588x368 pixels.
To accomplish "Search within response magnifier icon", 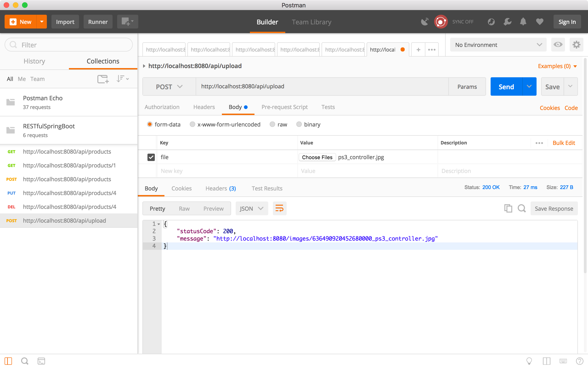I will point(521,208).
